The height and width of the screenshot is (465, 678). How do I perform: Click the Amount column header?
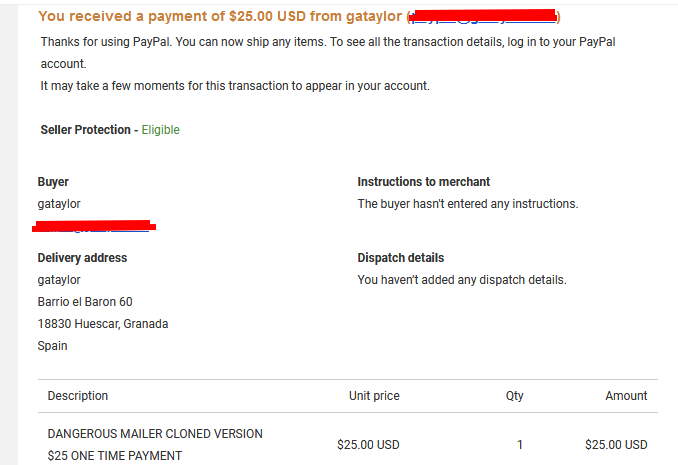[626, 396]
